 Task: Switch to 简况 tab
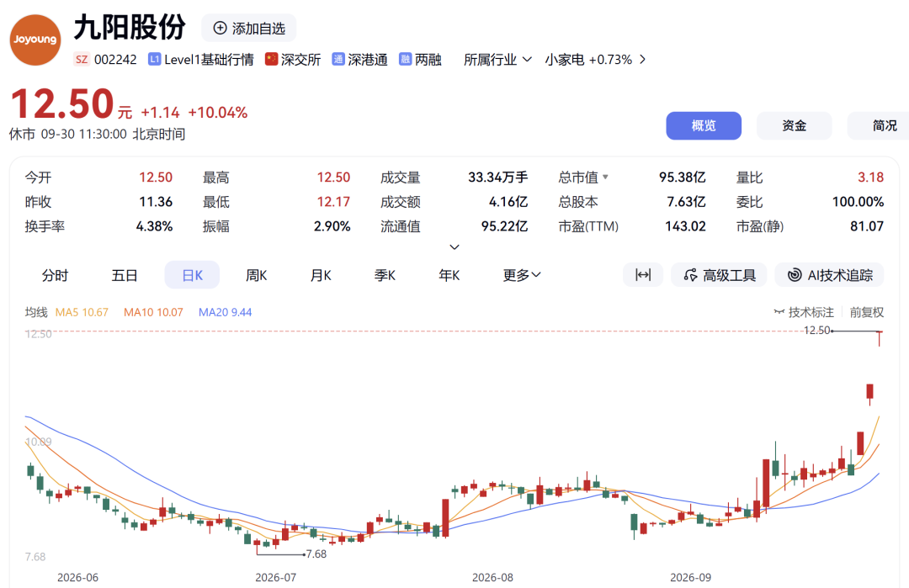pos(879,125)
